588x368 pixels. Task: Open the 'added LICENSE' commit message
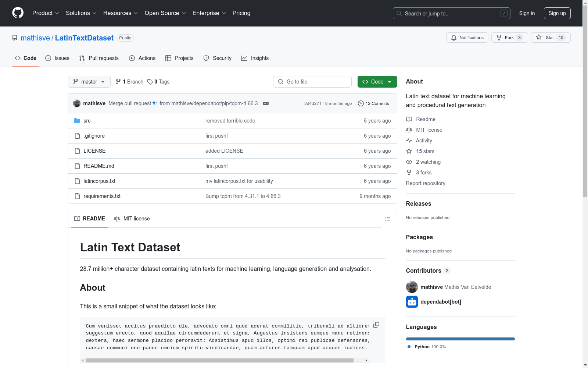(224, 151)
